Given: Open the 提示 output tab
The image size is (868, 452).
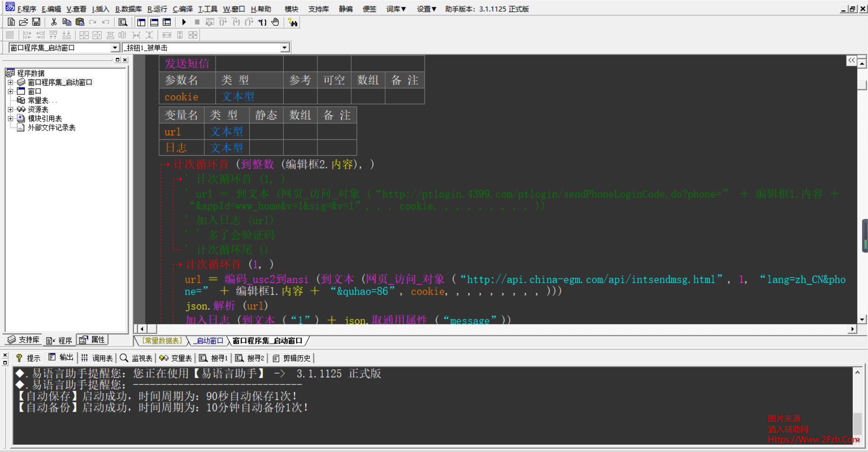Looking at the screenshot, I should click(28, 358).
